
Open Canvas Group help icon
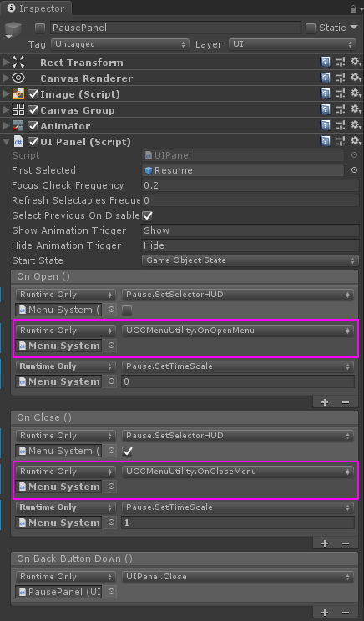[326, 109]
